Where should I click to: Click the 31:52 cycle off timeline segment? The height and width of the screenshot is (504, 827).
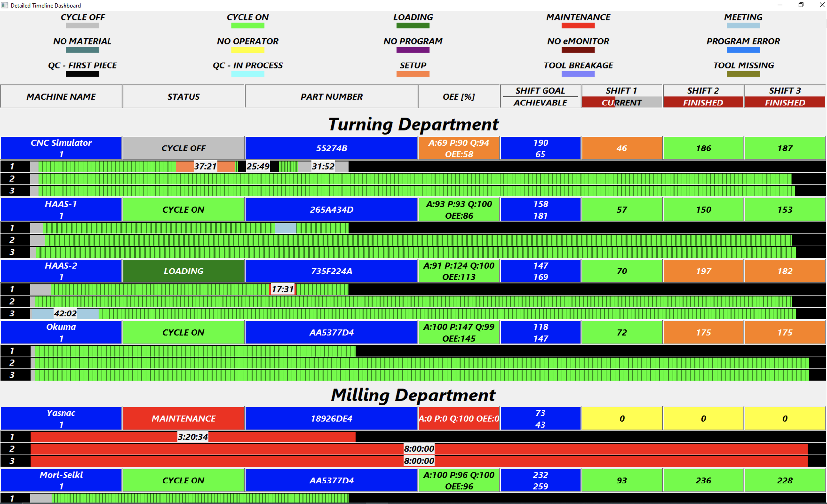tap(323, 166)
